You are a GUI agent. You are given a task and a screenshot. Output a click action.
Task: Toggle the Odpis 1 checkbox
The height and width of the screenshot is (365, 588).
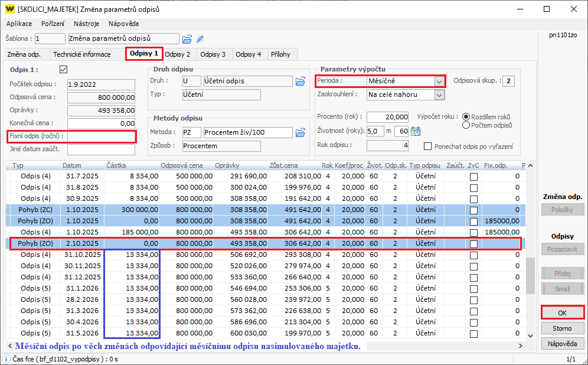pos(64,70)
